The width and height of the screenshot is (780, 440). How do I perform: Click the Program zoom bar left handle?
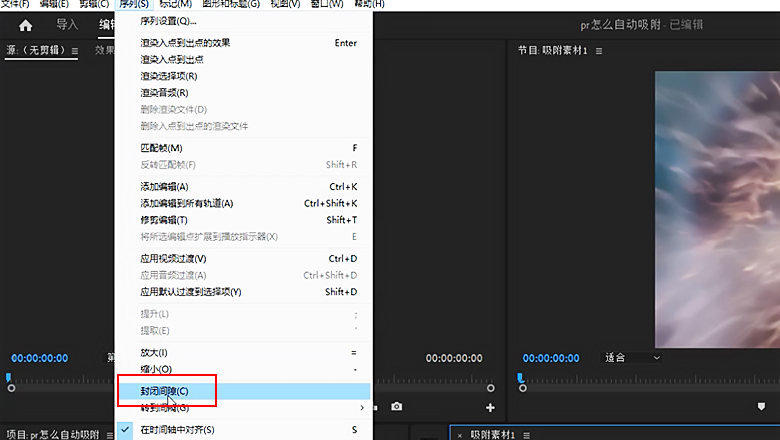522,388
